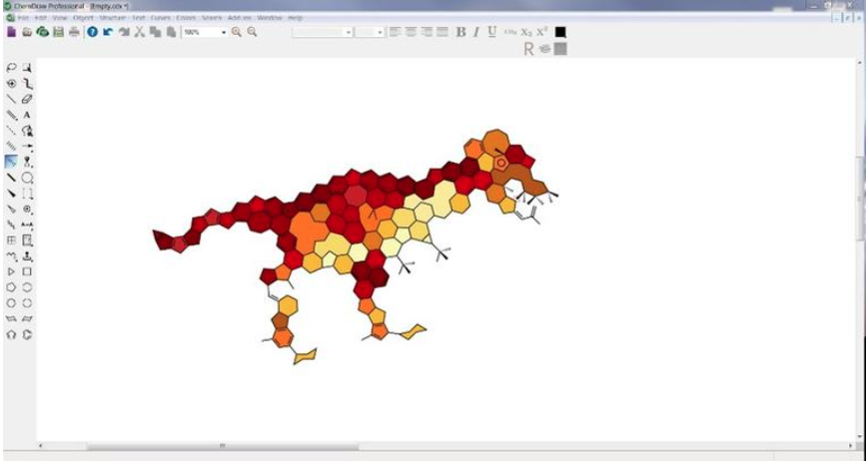
Task: Select the Atom Map A-A tool
Action: (27, 225)
